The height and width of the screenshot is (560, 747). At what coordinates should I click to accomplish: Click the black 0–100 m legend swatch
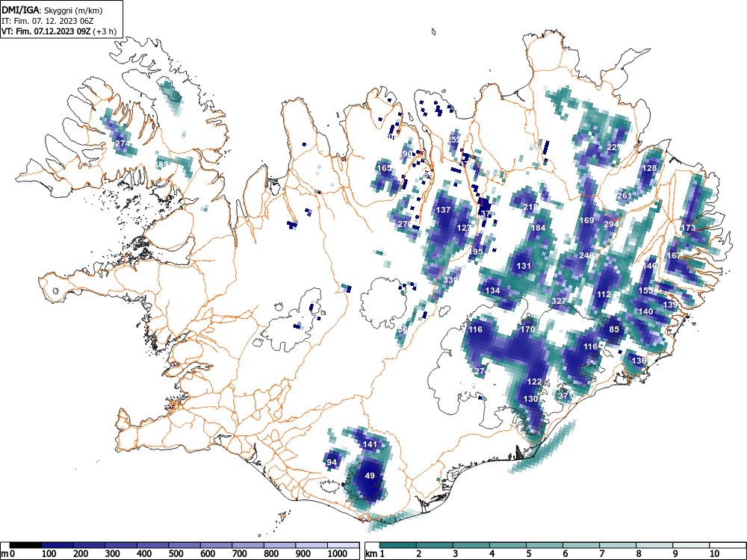(25, 545)
